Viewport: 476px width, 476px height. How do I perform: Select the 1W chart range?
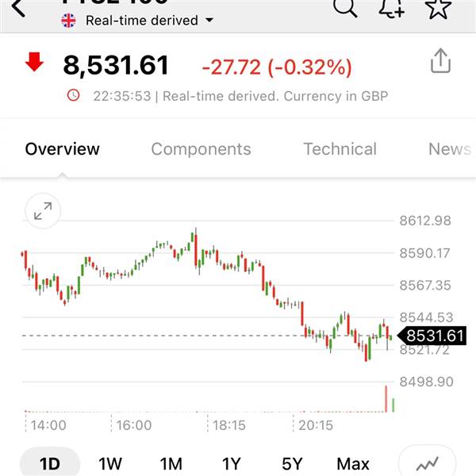tap(110, 464)
